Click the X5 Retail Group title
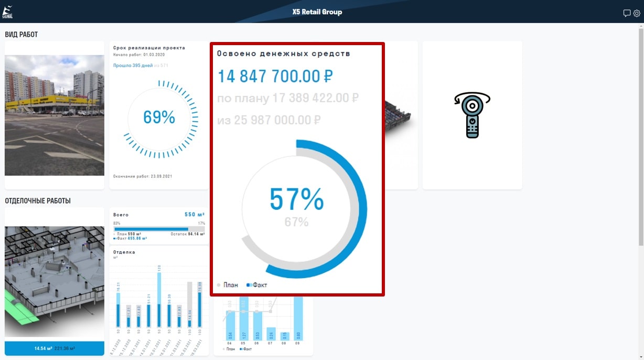 (317, 12)
